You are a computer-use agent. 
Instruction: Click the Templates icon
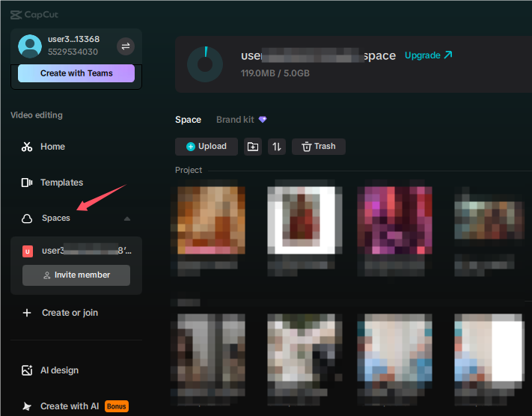click(x=27, y=183)
